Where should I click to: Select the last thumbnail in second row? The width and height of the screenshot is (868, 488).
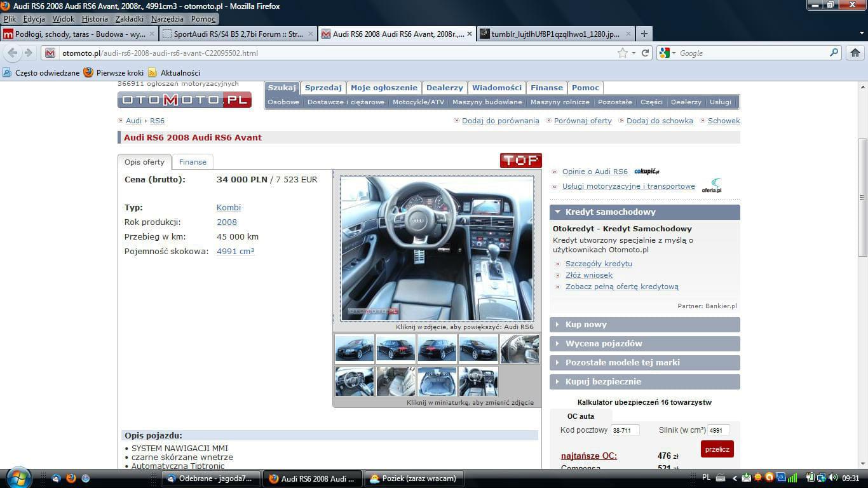[478, 381]
